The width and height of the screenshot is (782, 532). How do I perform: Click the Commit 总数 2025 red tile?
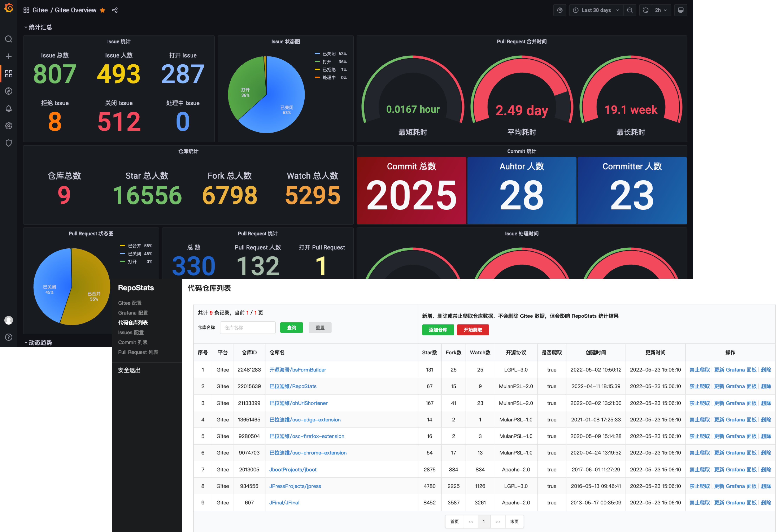(411, 190)
